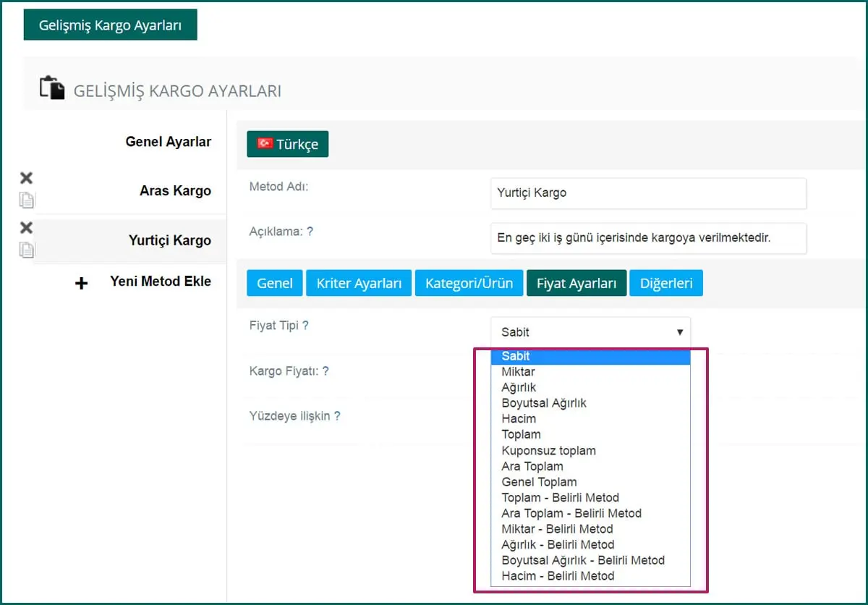The image size is (868, 605).
Task: Click the plus icon beside Yeni Metod Ekle
Action: tap(82, 283)
